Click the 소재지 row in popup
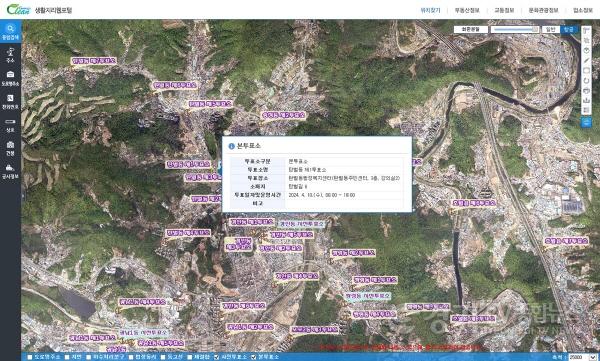Screen dimensions: 600x361 (x=316, y=186)
